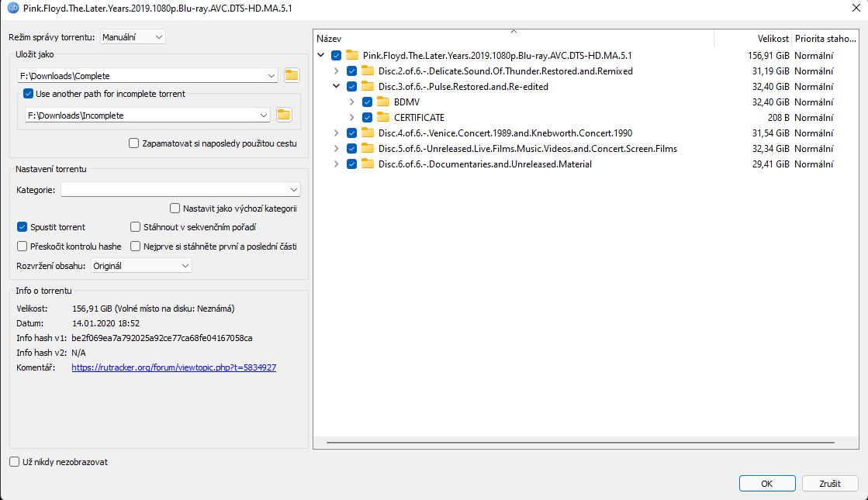Enable Nejprve si stáhněte první a poslední části

tap(135, 247)
